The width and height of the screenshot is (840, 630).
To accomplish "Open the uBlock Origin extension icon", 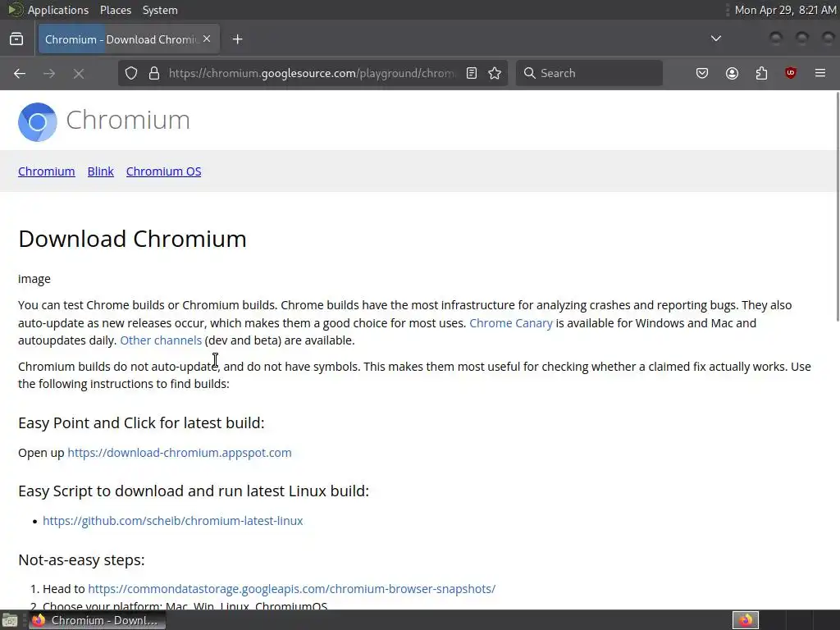I will tap(791, 73).
